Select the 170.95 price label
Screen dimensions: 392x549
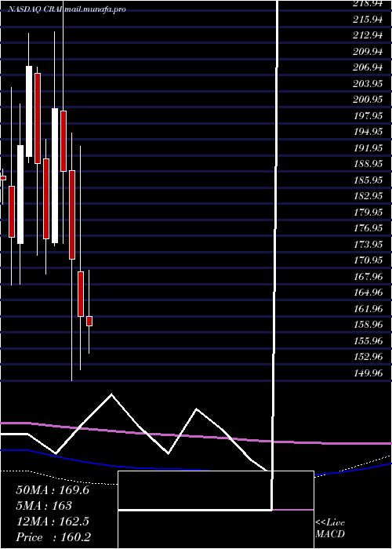(368, 260)
